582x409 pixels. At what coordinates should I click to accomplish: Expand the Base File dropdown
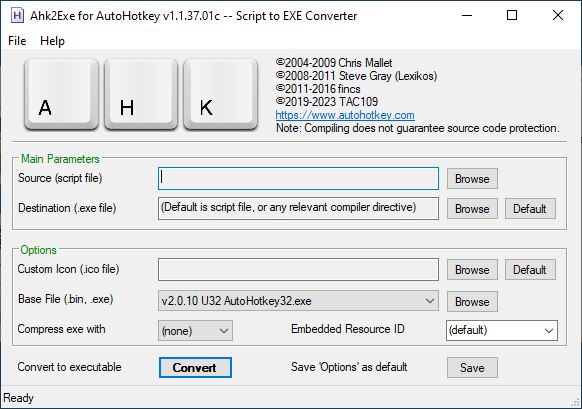tap(298, 301)
